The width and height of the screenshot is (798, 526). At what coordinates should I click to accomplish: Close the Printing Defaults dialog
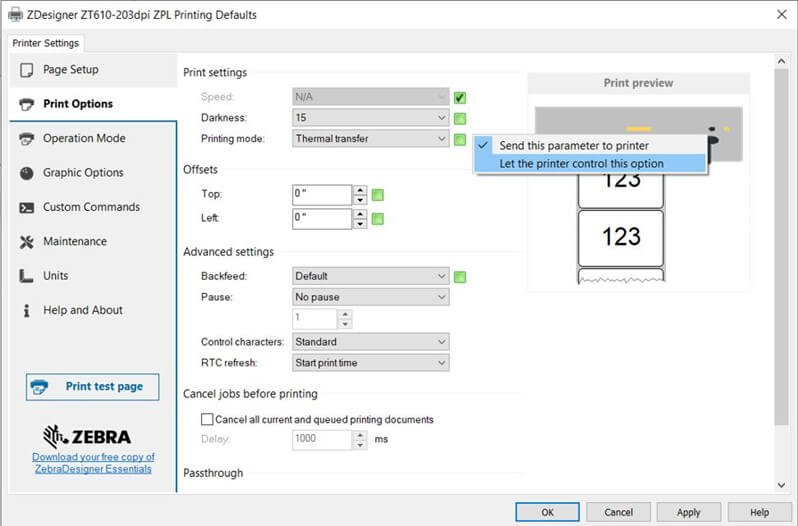pos(782,15)
